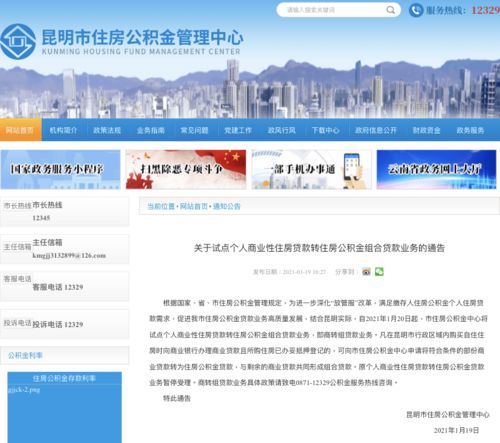This screenshot has width=500, height=443.
Task: Click the 特此通告 line in the article
Action: pos(177,398)
